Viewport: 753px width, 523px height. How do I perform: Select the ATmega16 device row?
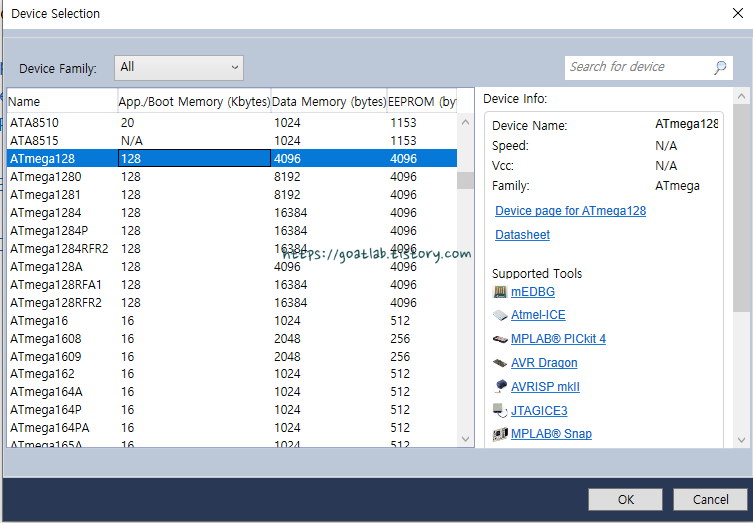tap(232, 320)
